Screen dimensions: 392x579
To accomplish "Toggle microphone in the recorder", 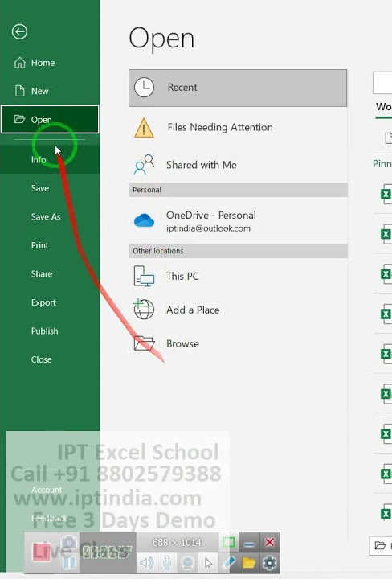I will [167, 563].
